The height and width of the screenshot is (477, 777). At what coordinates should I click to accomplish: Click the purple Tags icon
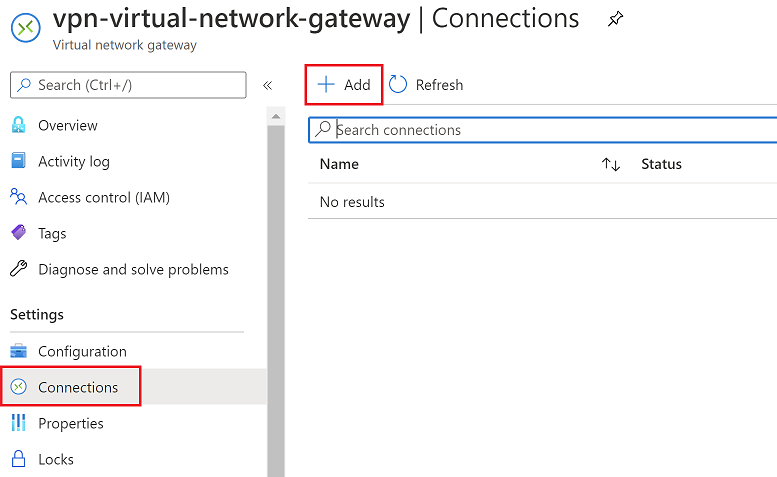point(19,232)
